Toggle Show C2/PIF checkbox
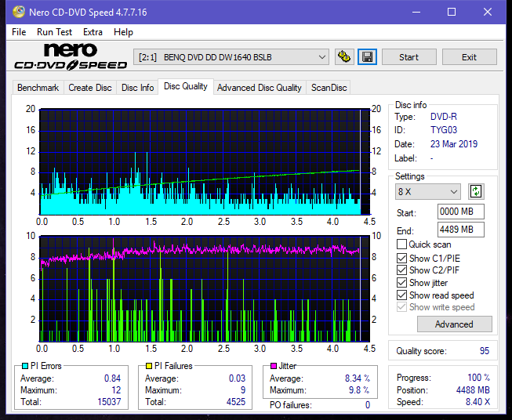Screen dimensions: 512x420 coord(401,270)
